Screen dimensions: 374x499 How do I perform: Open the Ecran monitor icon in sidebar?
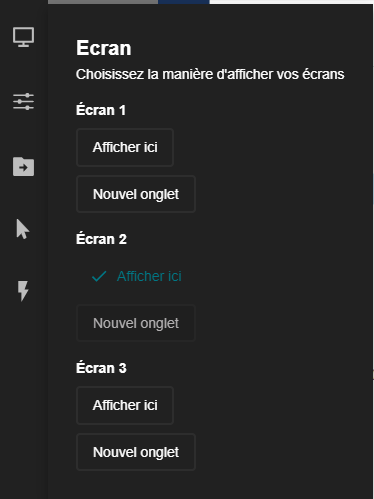pyautogui.click(x=23, y=37)
